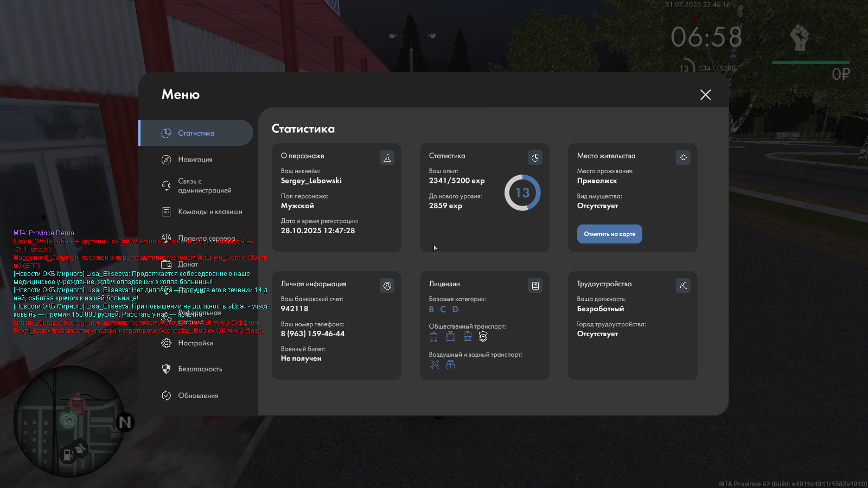
Task: Select the category B license
Action: (x=431, y=309)
